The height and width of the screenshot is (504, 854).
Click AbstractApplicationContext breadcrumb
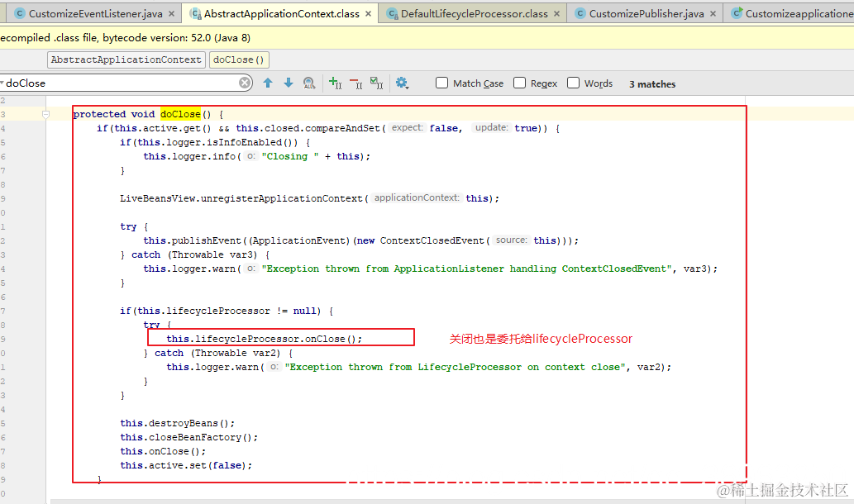pos(126,59)
